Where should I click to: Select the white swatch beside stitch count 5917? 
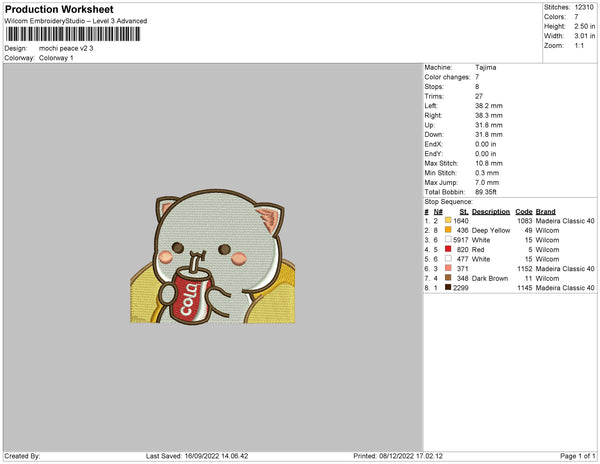448,239
